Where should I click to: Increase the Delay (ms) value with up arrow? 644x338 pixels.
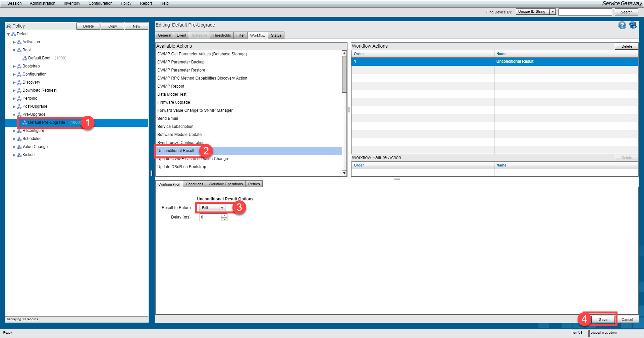[x=224, y=215]
